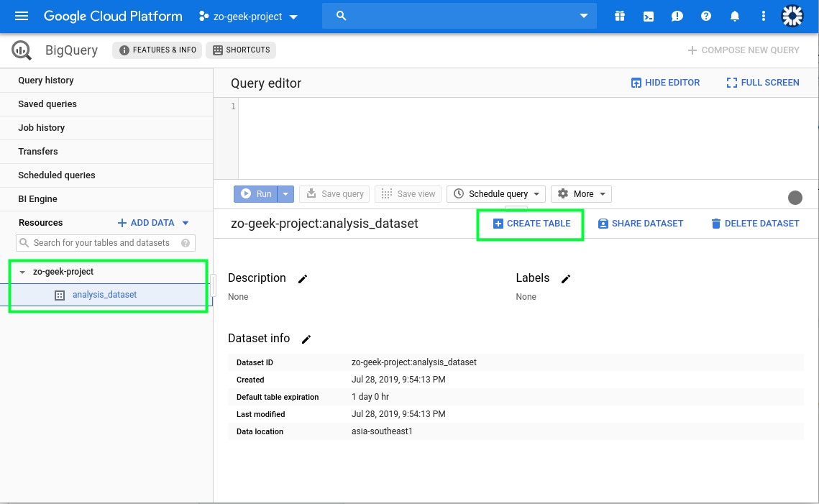This screenshot has height=504, width=819.
Task: Open the main hamburger navigation menu
Action: pos(22,16)
